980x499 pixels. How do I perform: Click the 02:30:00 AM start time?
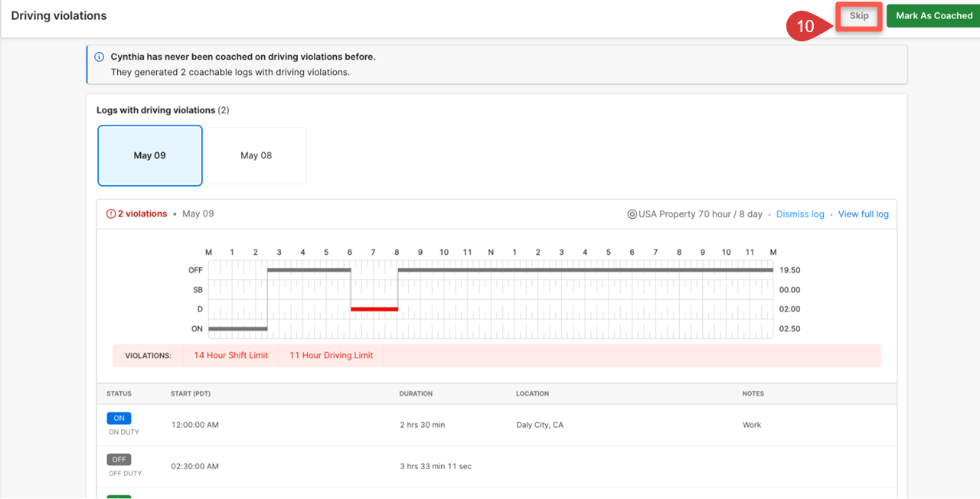coord(195,466)
